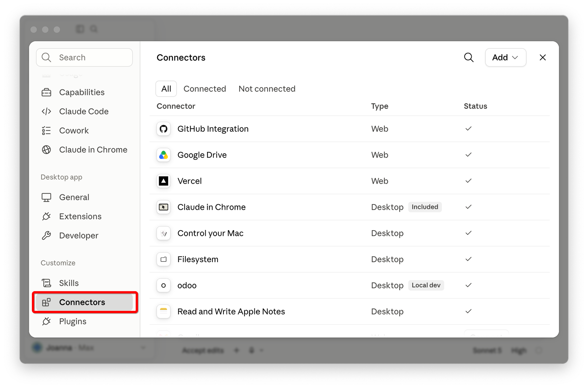
Task: Open Claude in Chrome sidebar section
Action: [x=84, y=150]
